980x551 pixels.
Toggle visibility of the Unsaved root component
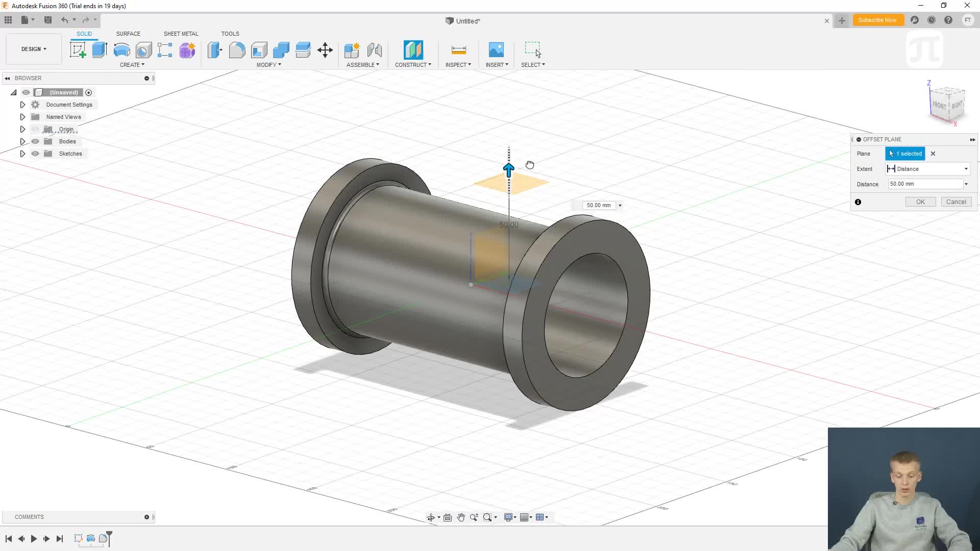26,92
